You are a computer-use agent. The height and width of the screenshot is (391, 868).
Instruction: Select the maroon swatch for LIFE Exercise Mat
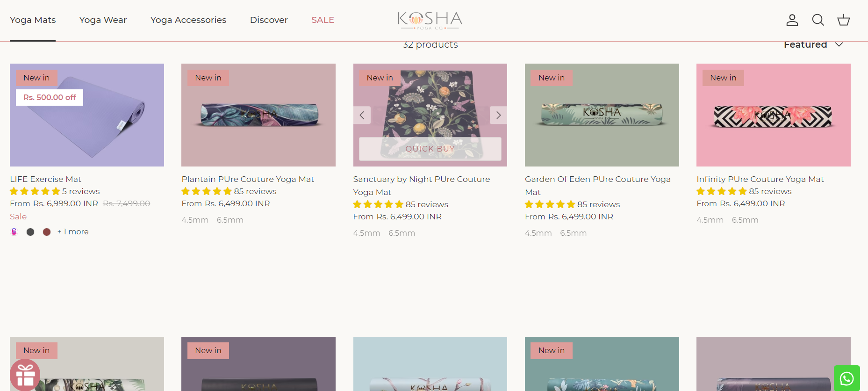point(47,232)
